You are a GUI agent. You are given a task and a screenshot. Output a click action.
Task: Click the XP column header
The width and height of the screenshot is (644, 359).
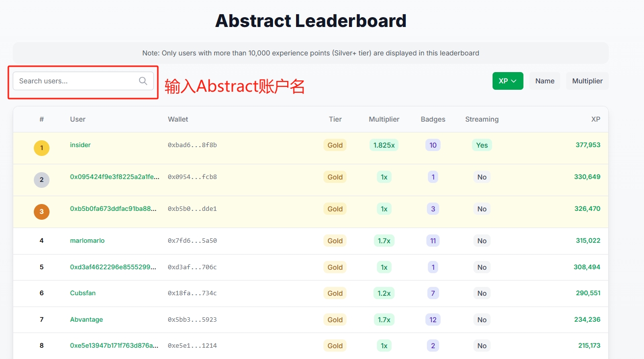[595, 119]
